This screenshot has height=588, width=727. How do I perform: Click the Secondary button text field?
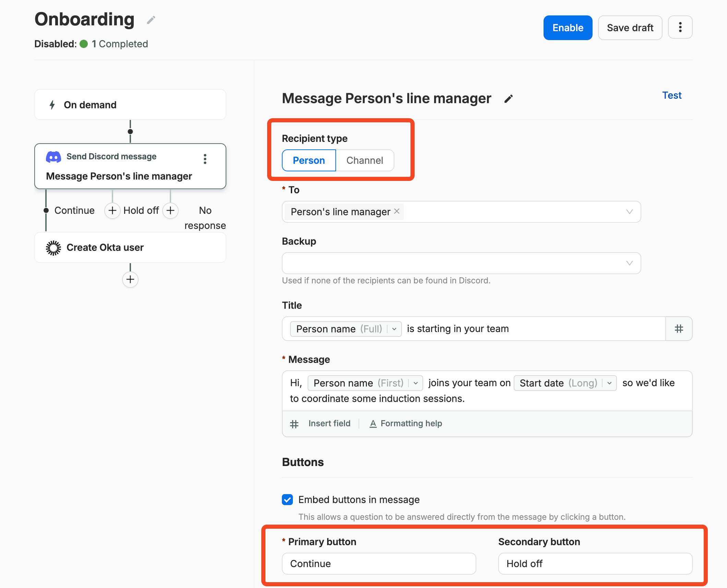(595, 564)
